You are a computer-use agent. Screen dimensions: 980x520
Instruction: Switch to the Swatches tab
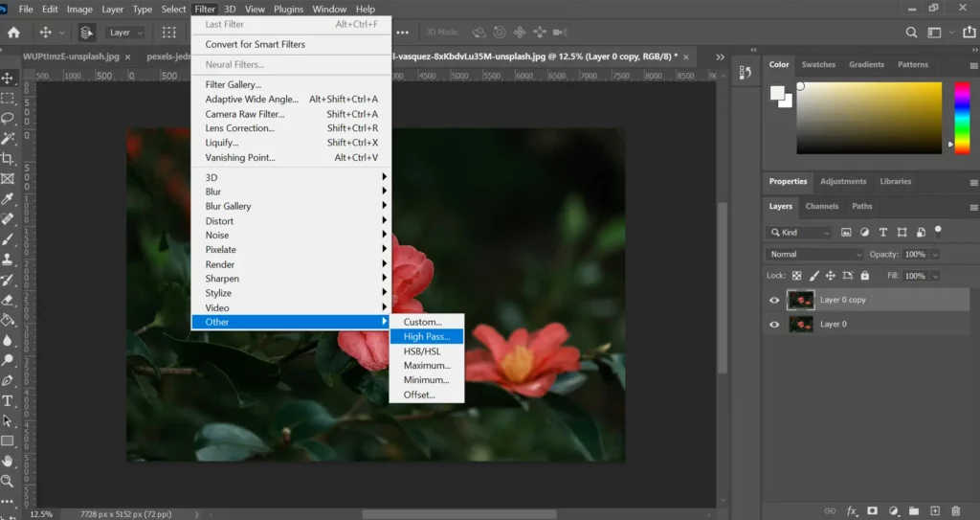click(818, 64)
